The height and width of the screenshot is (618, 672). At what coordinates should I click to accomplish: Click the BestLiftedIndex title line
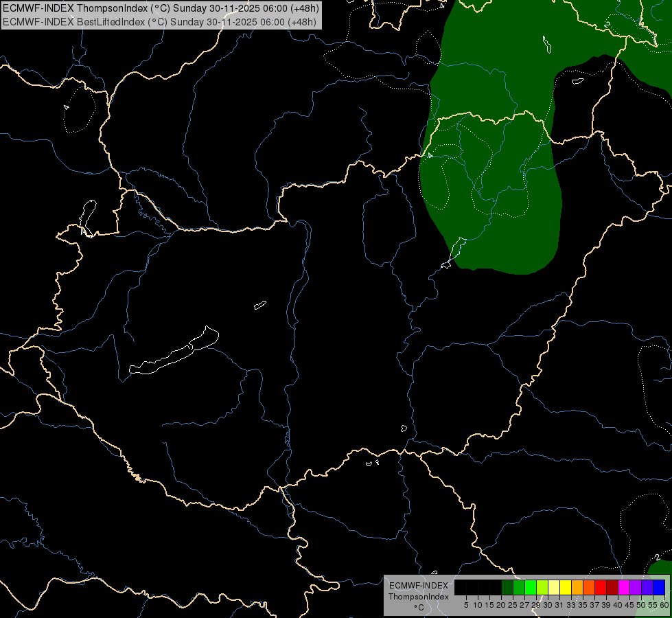pyautogui.click(x=159, y=22)
